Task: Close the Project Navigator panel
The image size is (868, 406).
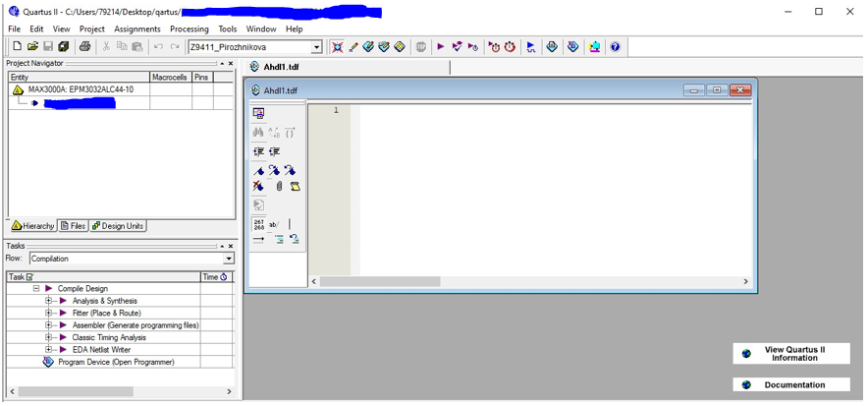Action: click(x=231, y=64)
